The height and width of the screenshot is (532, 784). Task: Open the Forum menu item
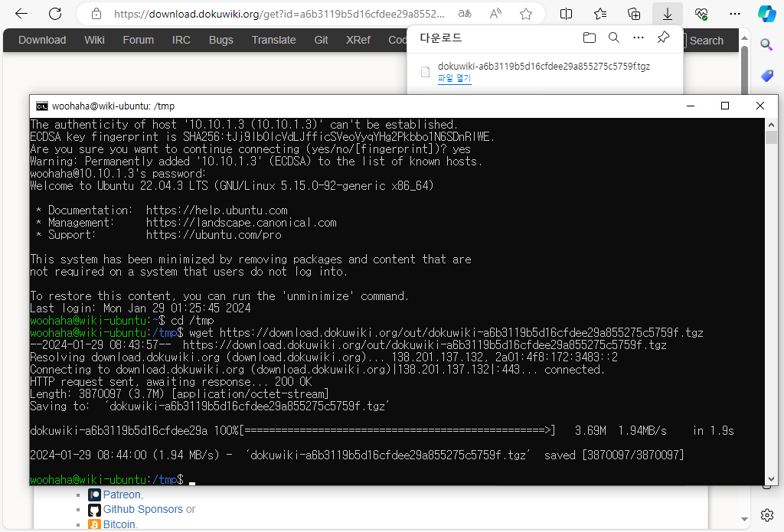[x=139, y=40]
